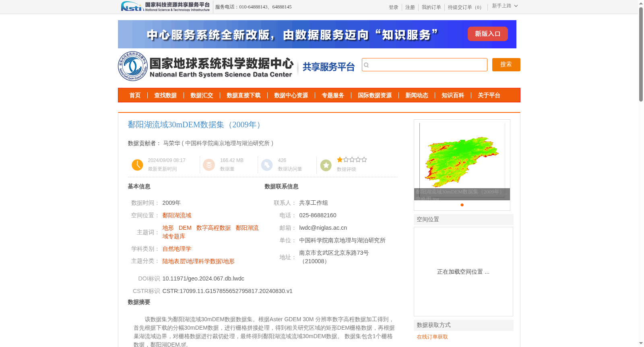
Task: Click the 共享工作组 contact name
Action: pyautogui.click(x=314, y=203)
